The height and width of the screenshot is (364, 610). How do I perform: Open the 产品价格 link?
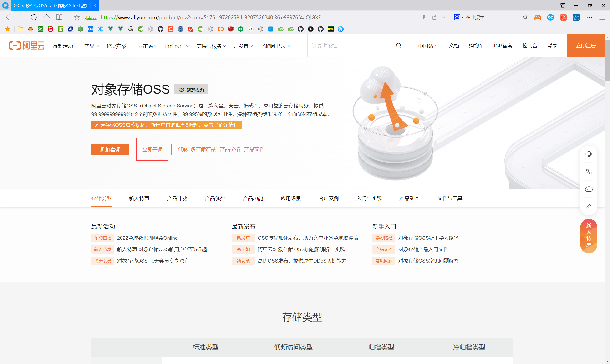click(x=230, y=149)
